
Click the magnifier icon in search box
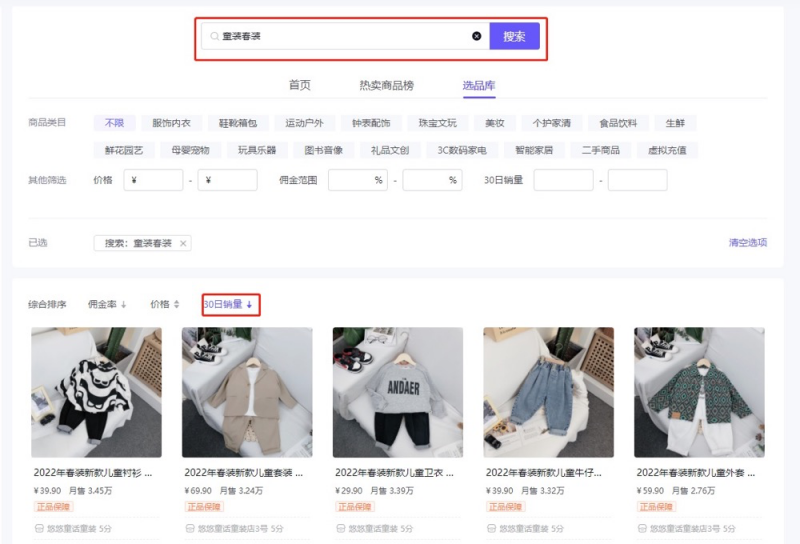(214, 36)
